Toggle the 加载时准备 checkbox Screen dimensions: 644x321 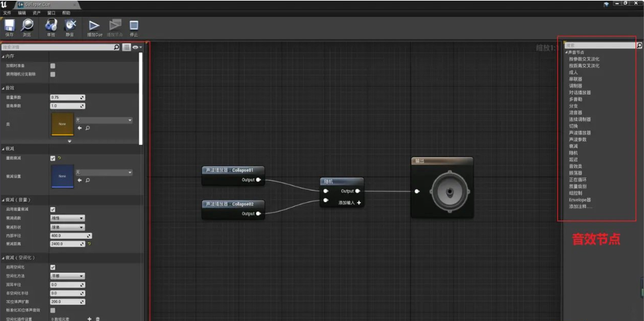coord(53,65)
